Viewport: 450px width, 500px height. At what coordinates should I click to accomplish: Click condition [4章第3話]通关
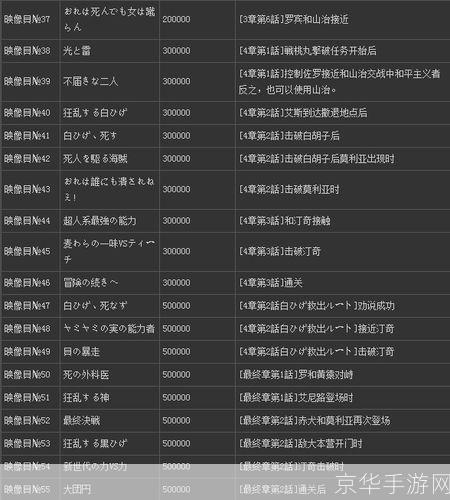click(x=271, y=283)
